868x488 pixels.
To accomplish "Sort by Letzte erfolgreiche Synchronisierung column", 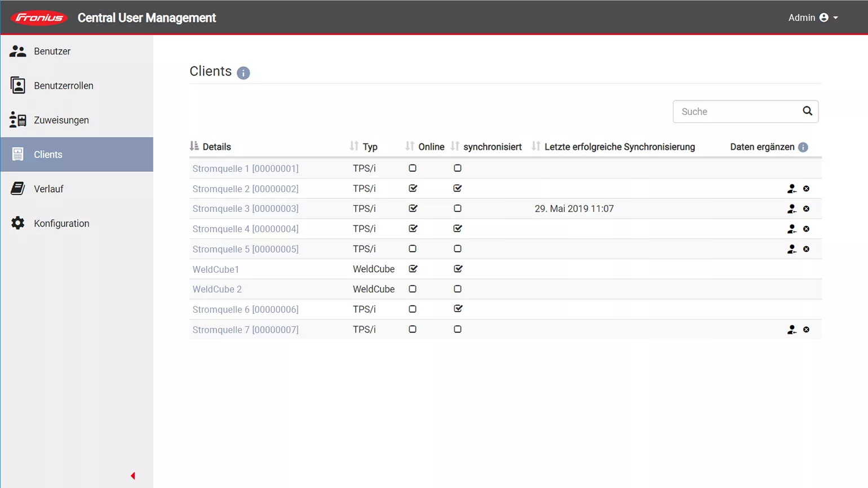I will [619, 147].
